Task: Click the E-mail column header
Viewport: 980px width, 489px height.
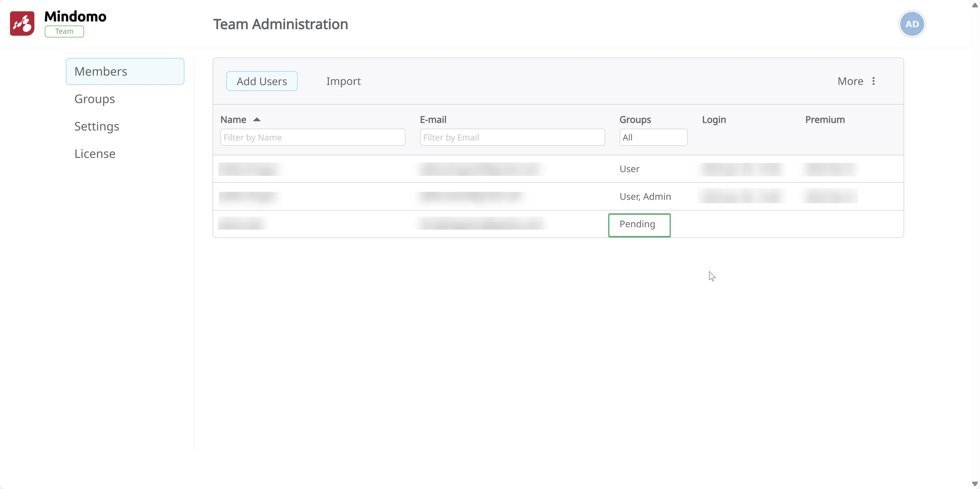Action: click(433, 119)
